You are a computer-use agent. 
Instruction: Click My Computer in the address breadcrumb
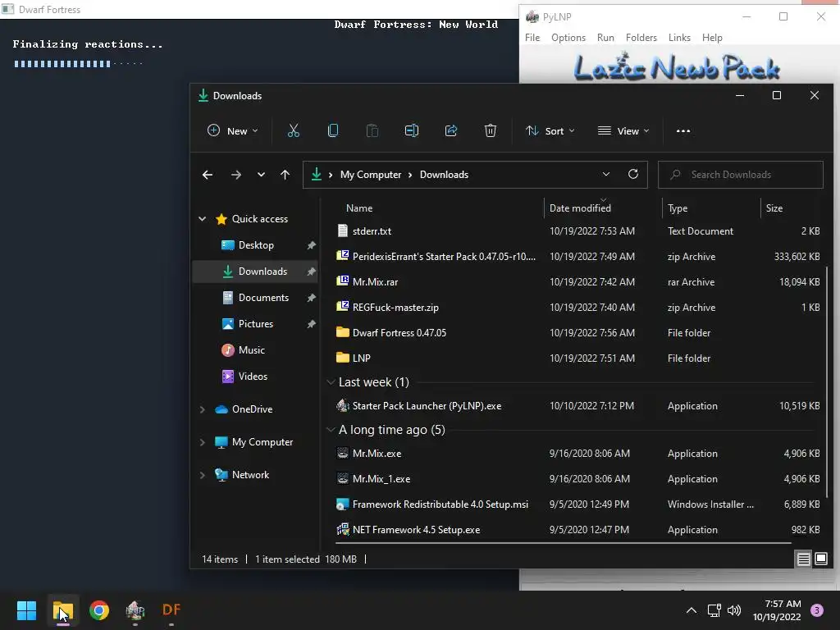tap(371, 175)
